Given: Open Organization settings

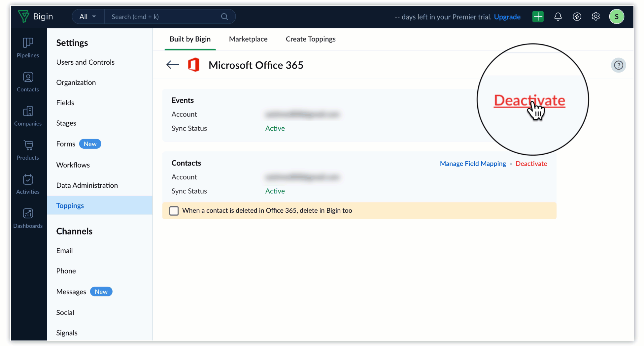Looking at the screenshot, I should click(x=76, y=82).
